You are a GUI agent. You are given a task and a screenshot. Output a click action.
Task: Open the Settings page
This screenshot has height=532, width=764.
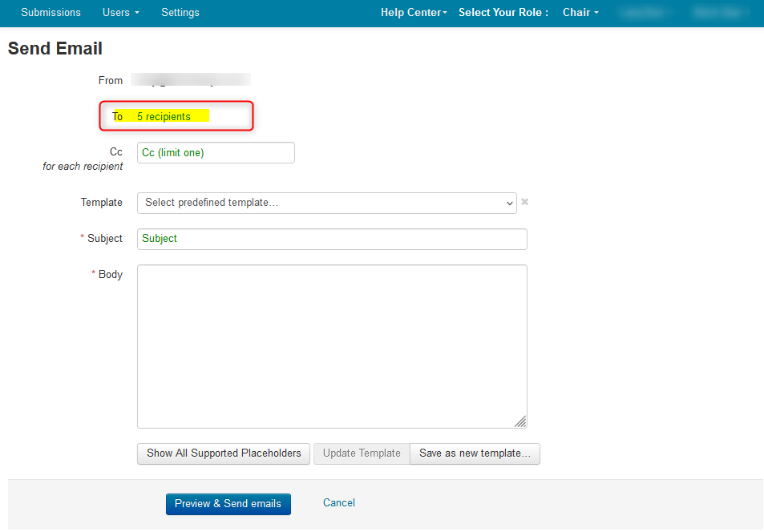coord(180,12)
